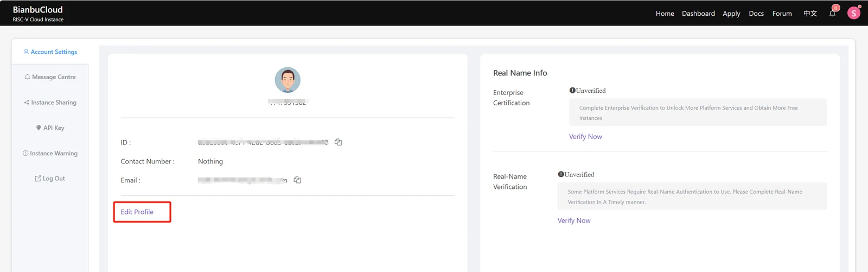Open Message Centre in the sidebar

click(x=50, y=77)
